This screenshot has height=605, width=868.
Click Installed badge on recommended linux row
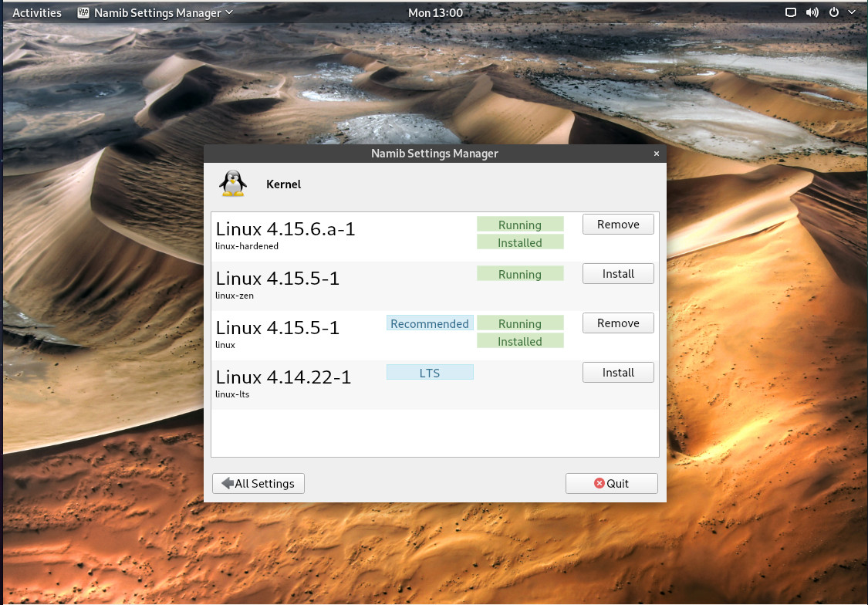point(520,342)
